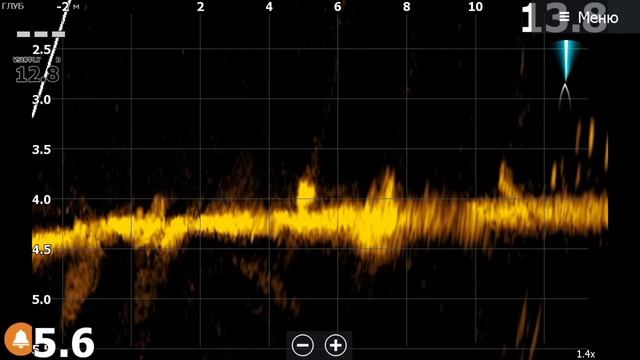This screenshot has height=360, width=640.
Task: Tap the 10 distance scale mark
Action: pos(476,7)
